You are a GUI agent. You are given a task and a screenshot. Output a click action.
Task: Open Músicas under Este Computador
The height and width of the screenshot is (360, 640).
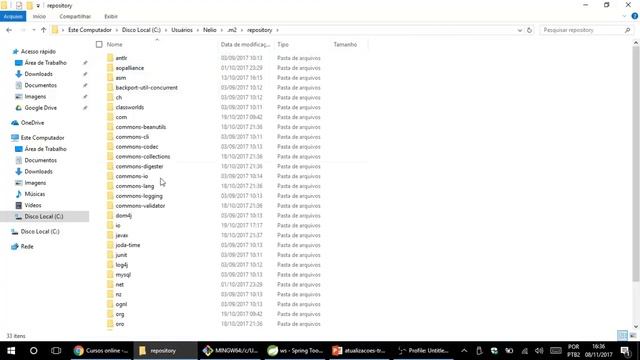point(34,194)
